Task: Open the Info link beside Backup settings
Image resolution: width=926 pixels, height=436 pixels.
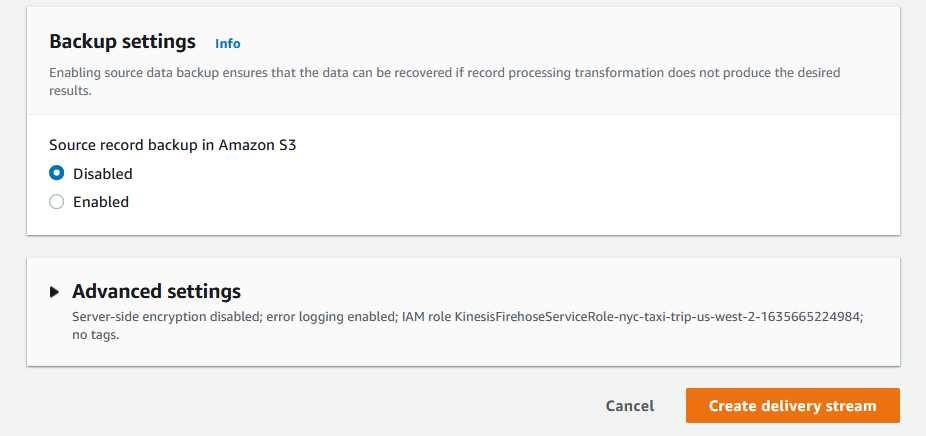Action: (228, 44)
